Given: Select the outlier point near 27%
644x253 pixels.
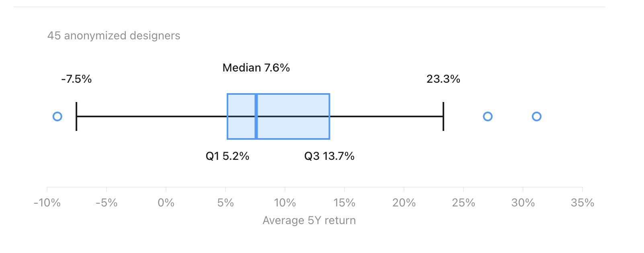Looking at the screenshot, I should click(x=488, y=116).
